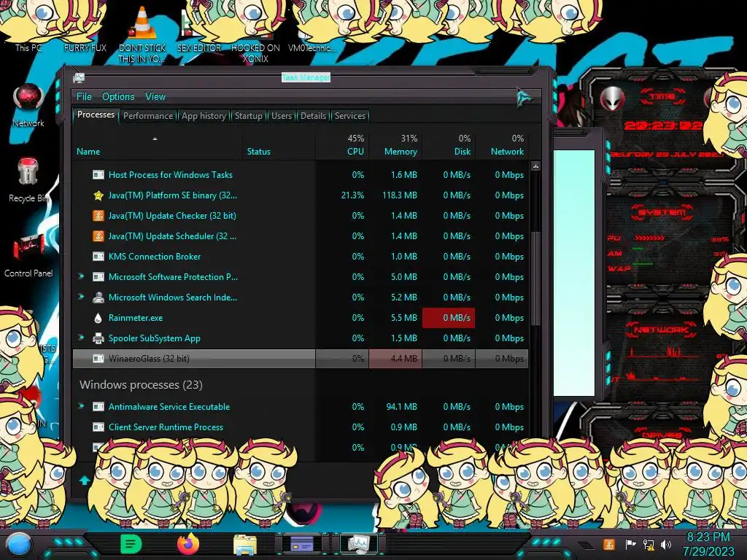Open the Recycle Bin desktop icon
Image resolution: width=747 pixels, height=560 pixels.
(x=28, y=181)
